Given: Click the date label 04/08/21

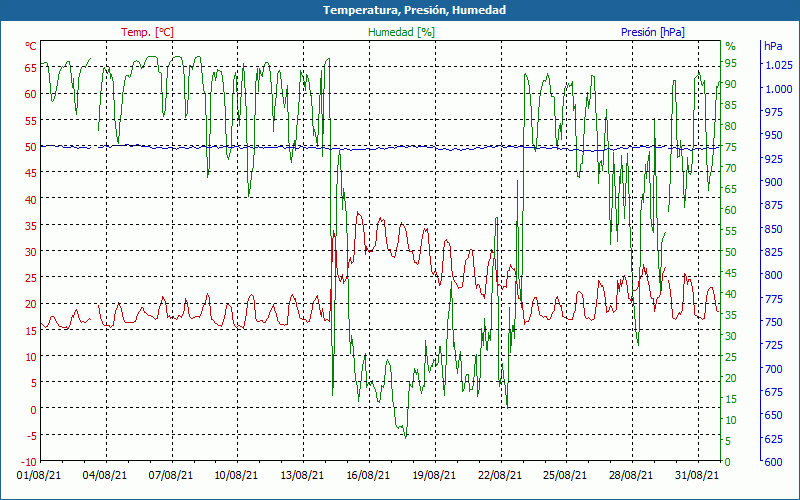Looking at the screenshot, I should click(x=105, y=475).
